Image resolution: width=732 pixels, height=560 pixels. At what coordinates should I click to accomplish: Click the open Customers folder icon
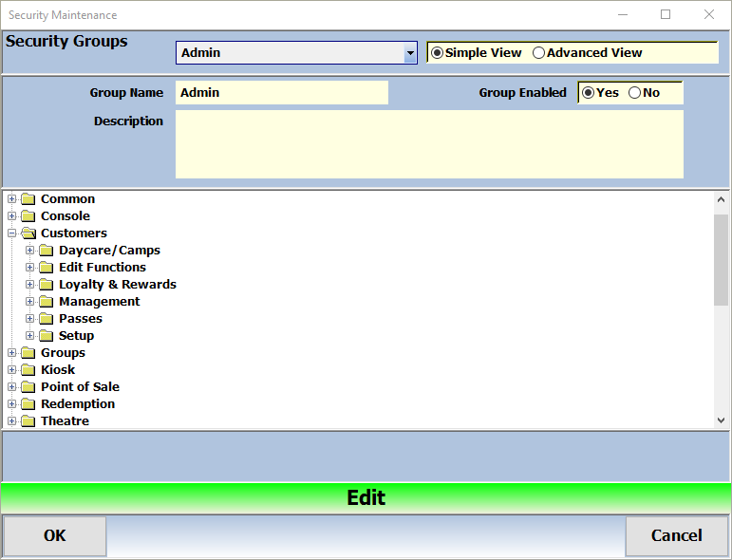click(x=28, y=233)
